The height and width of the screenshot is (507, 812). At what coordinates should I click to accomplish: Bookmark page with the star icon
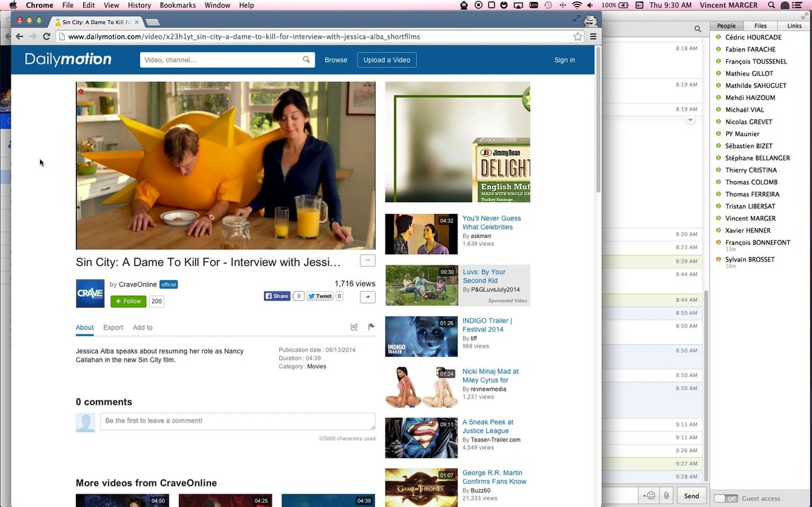[578, 37]
